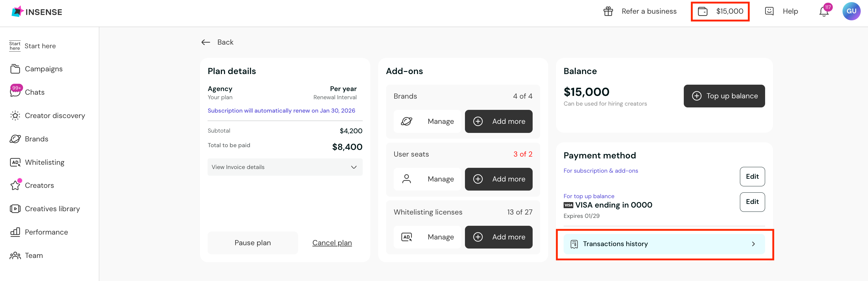Click the plus icon in Brands Add more
868x281 pixels.
pyautogui.click(x=478, y=121)
